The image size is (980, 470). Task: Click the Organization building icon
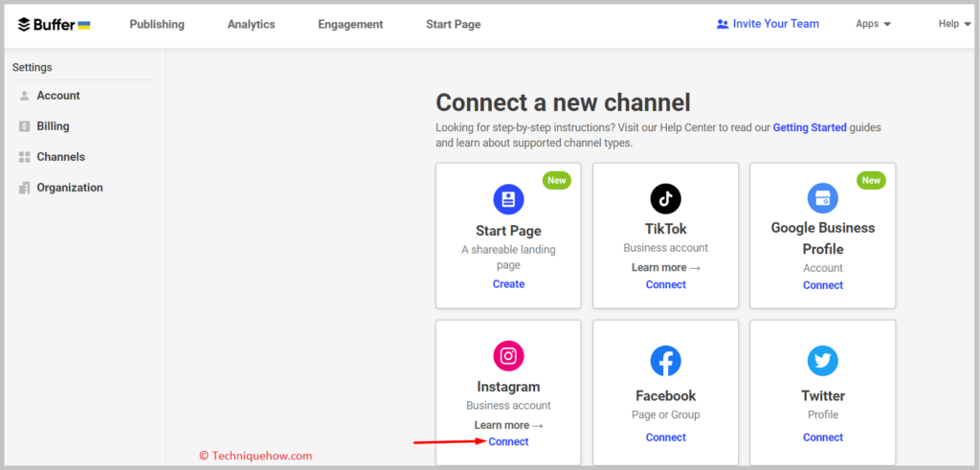click(24, 188)
